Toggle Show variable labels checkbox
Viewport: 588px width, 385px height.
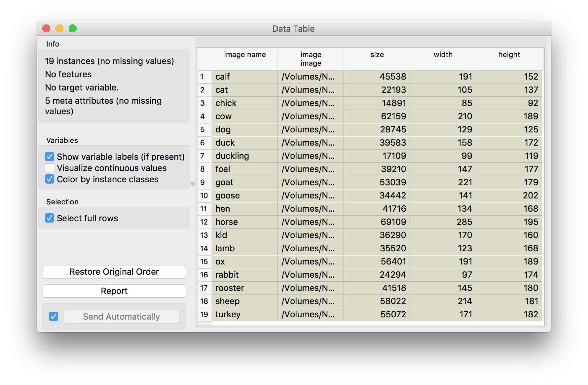[50, 157]
